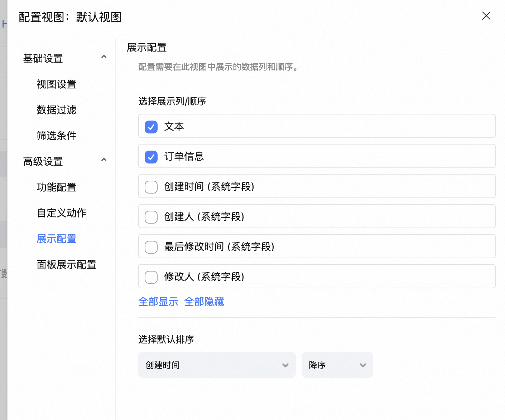Open 功能配置 settings page
Image resolution: width=505 pixels, height=420 pixels.
coord(57,187)
